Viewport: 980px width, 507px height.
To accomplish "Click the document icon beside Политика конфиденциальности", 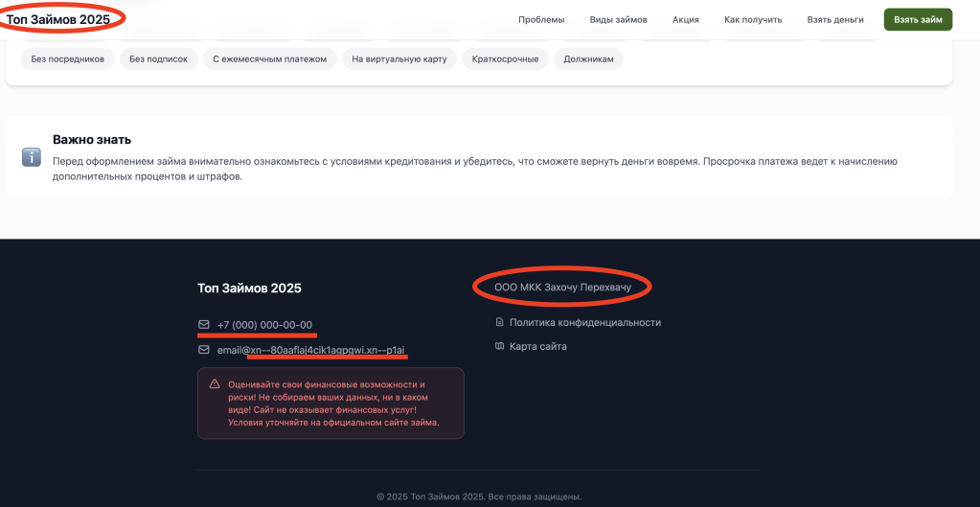I will tap(499, 323).
